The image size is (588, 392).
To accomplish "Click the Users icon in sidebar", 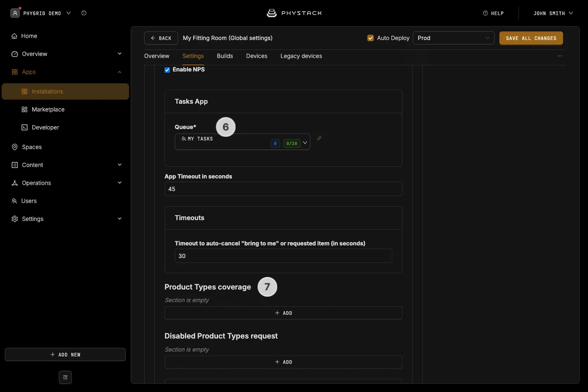I will point(14,201).
